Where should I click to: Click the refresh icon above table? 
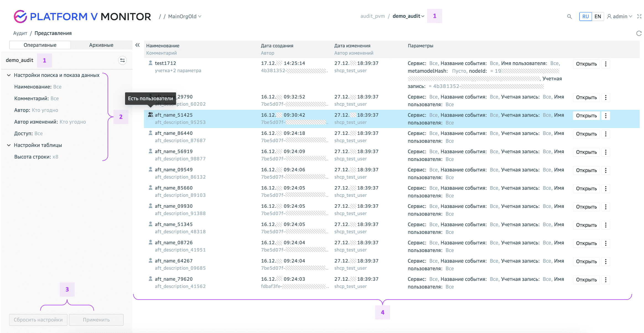(x=639, y=33)
